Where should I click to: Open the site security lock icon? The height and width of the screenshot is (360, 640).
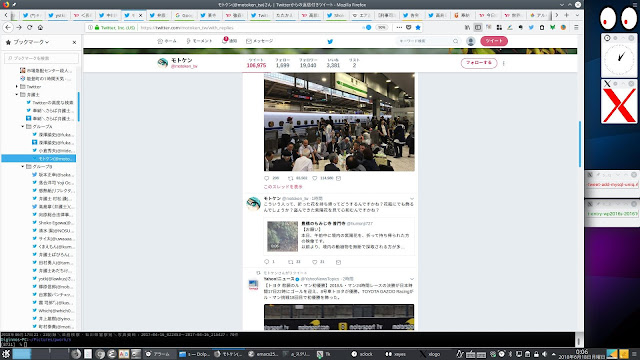[97, 28]
